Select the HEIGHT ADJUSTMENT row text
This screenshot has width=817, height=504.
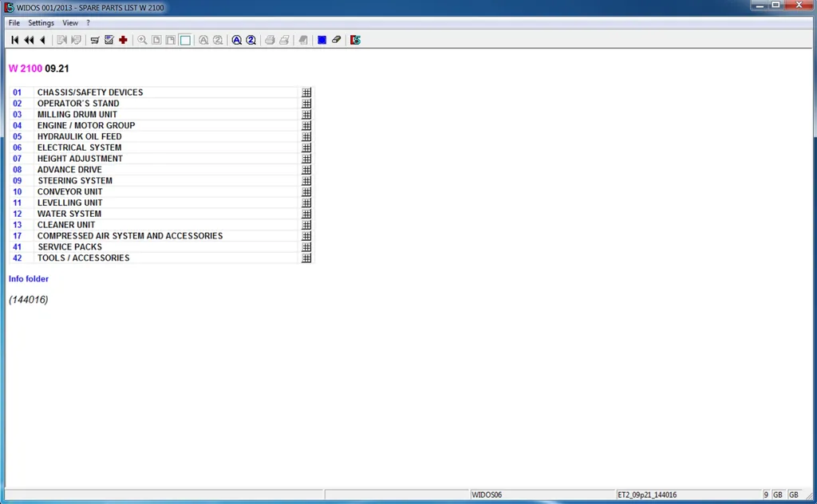(80, 159)
